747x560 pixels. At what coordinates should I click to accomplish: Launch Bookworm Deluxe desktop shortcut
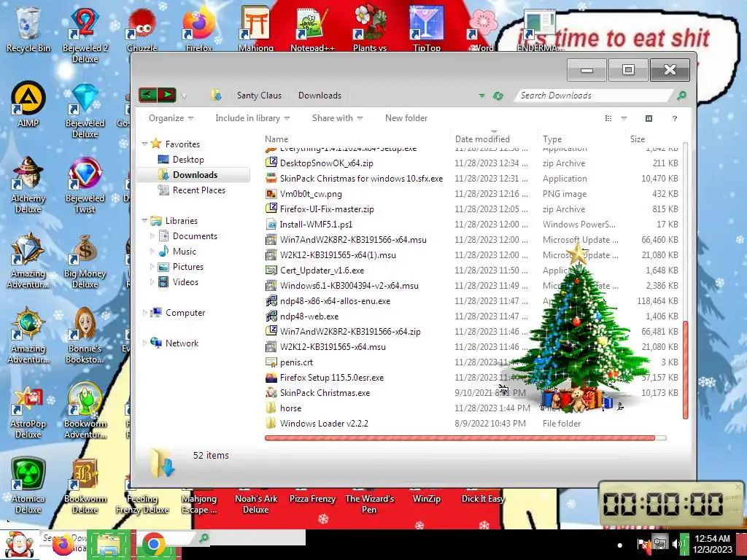click(85, 485)
